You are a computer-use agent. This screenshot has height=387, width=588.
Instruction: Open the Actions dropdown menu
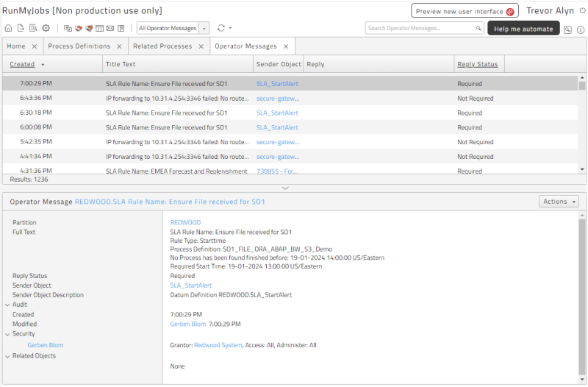(x=559, y=202)
